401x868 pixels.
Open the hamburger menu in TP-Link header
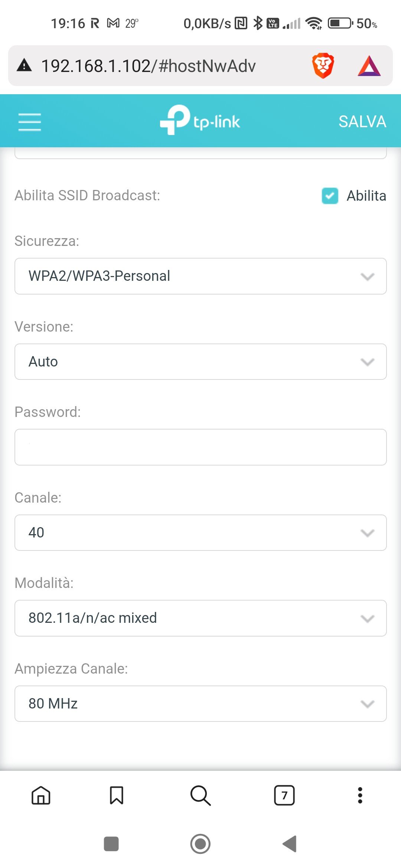(30, 122)
